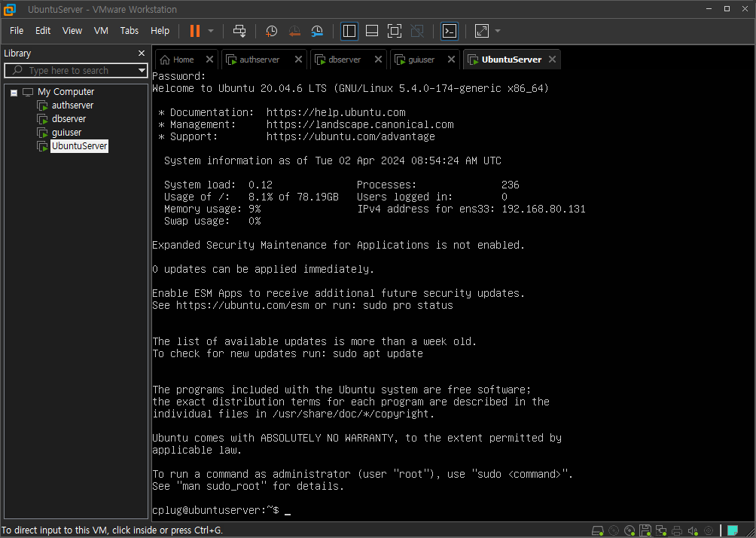The height and width of the screenshot is (538, 756).
Task: Click the second CD/DVD drive status icon
Action: tap(629, 530)
